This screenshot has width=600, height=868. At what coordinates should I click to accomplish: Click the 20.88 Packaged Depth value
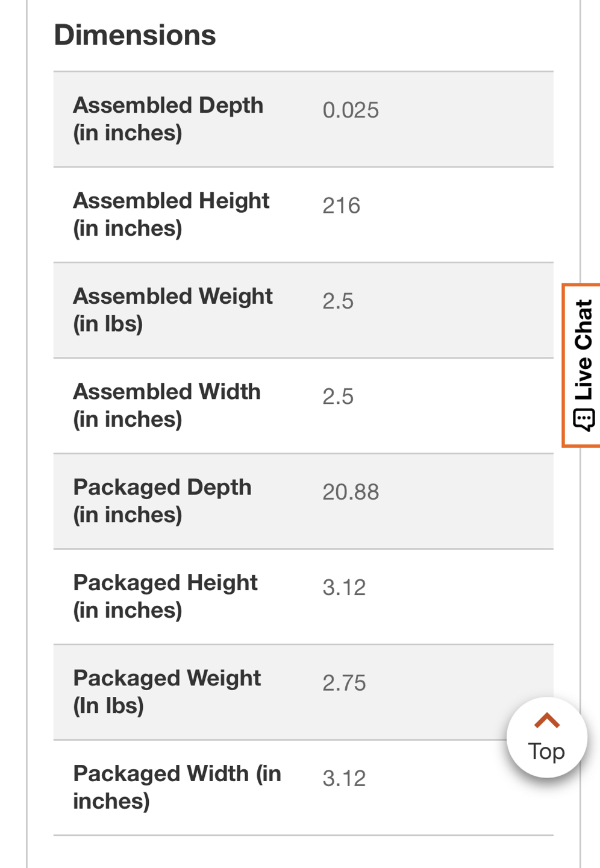351,492
